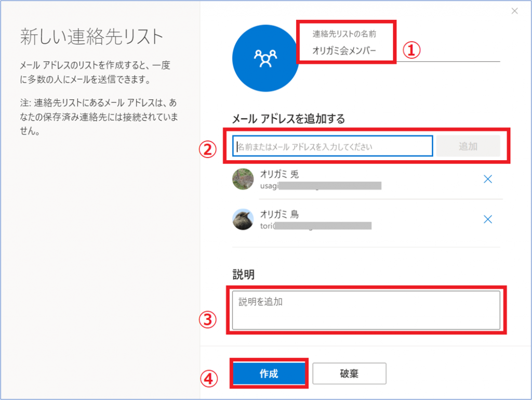
Task: Click the 破棄 button
Action: [x=349, y=373]
